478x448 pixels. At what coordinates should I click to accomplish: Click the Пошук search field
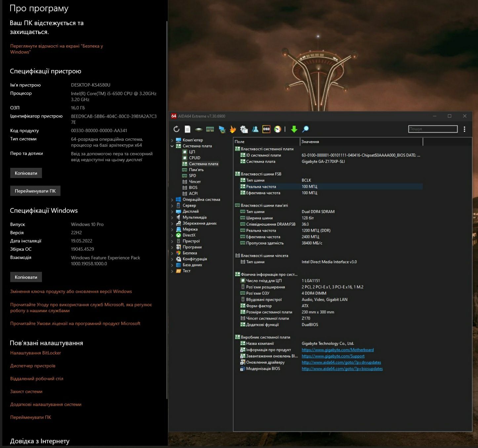[433, 129]
